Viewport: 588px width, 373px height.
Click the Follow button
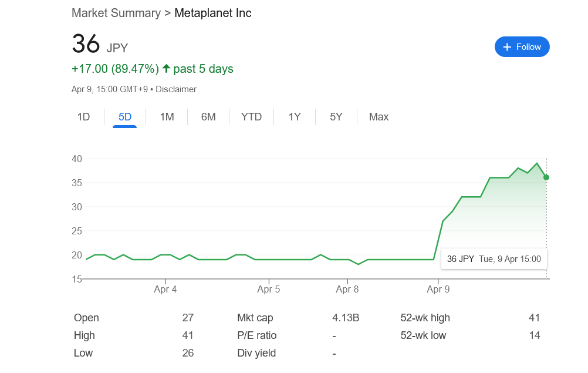coord(522,47)
